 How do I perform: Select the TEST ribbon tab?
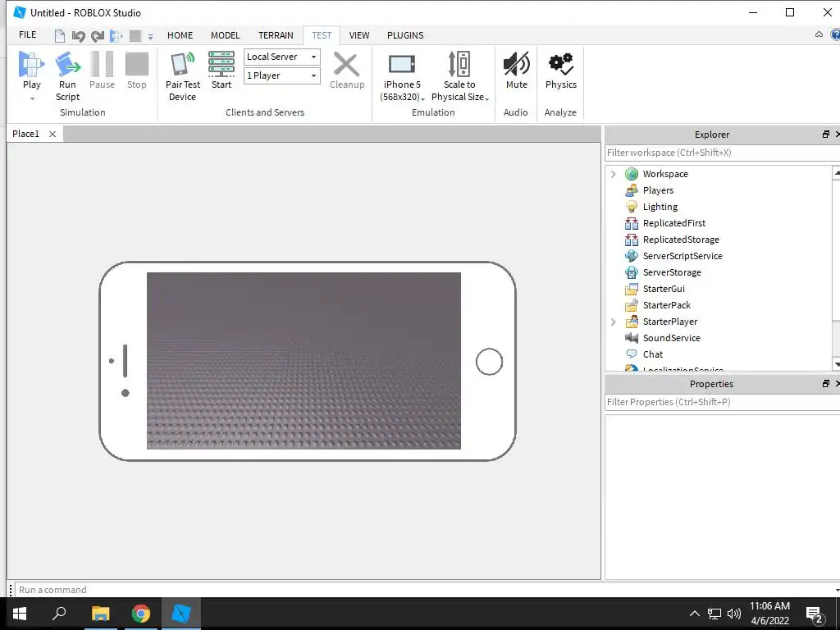[322, 35]
